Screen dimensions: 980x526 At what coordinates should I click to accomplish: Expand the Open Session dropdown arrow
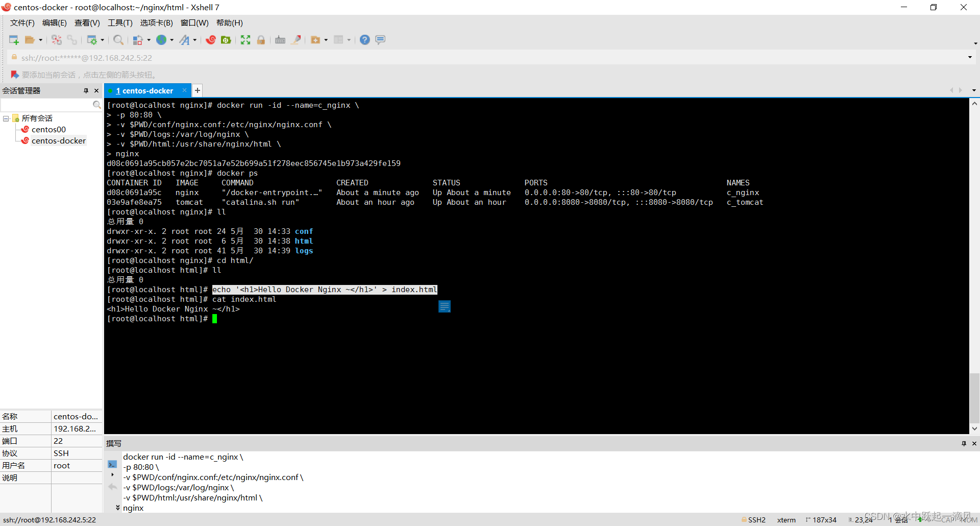coord(41,40)
